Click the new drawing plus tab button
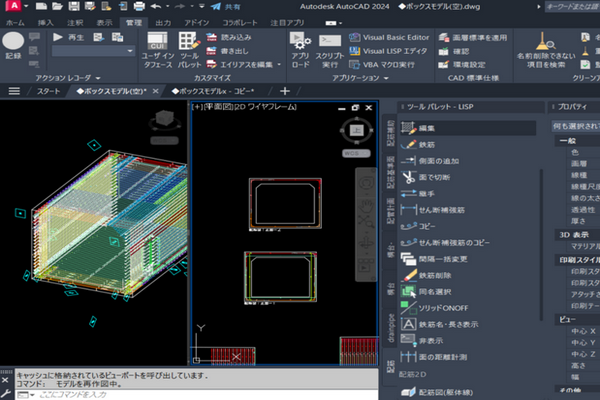 284,91
